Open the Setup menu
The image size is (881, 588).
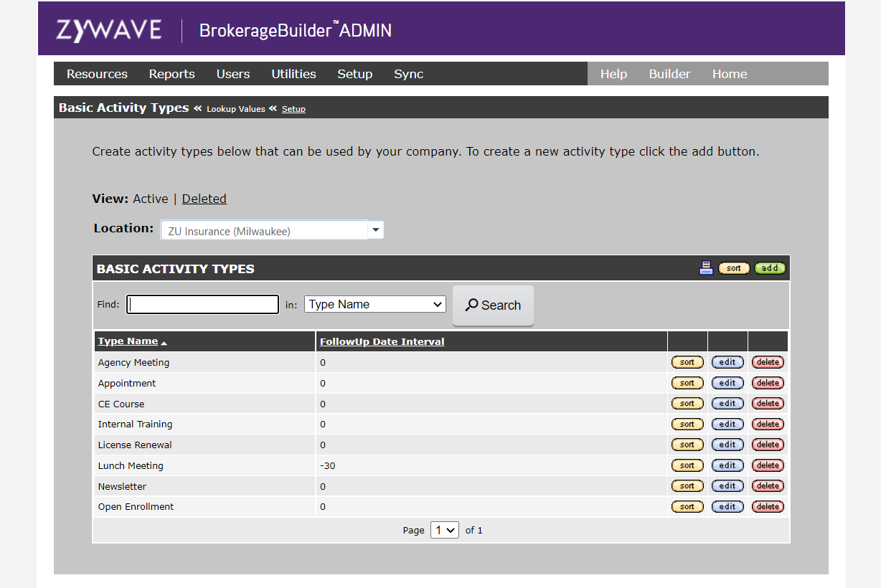354,73
